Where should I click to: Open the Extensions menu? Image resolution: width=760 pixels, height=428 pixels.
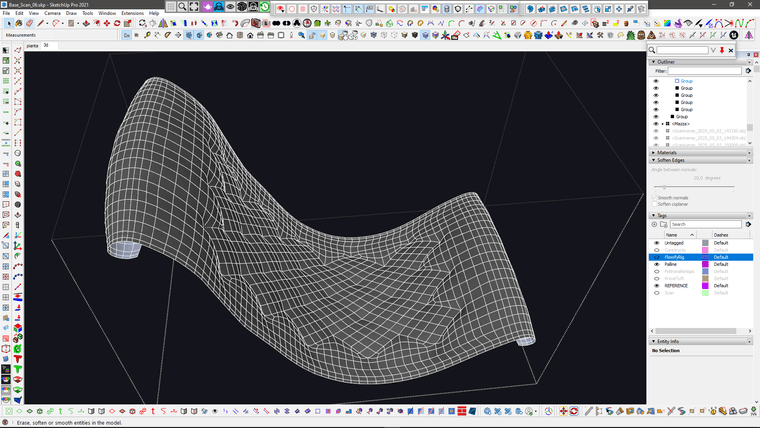pyautogui.click(x=132, y=13)
